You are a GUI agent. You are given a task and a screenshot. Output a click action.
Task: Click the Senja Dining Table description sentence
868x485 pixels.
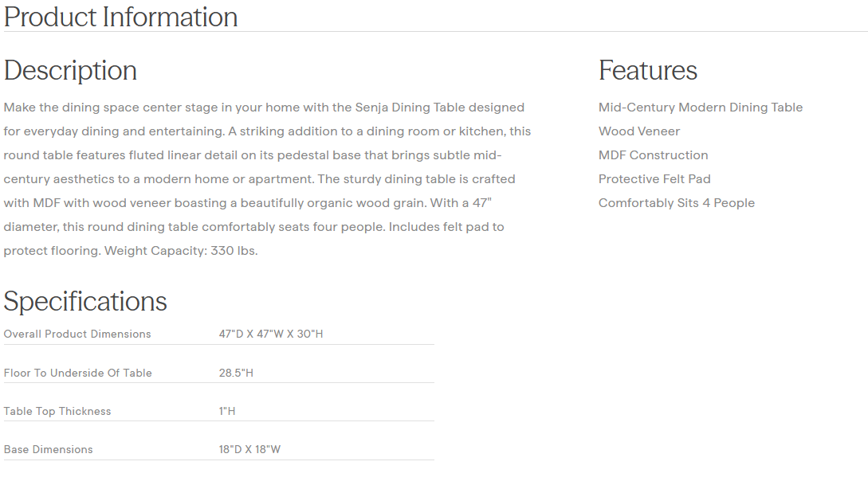(263, 108)
